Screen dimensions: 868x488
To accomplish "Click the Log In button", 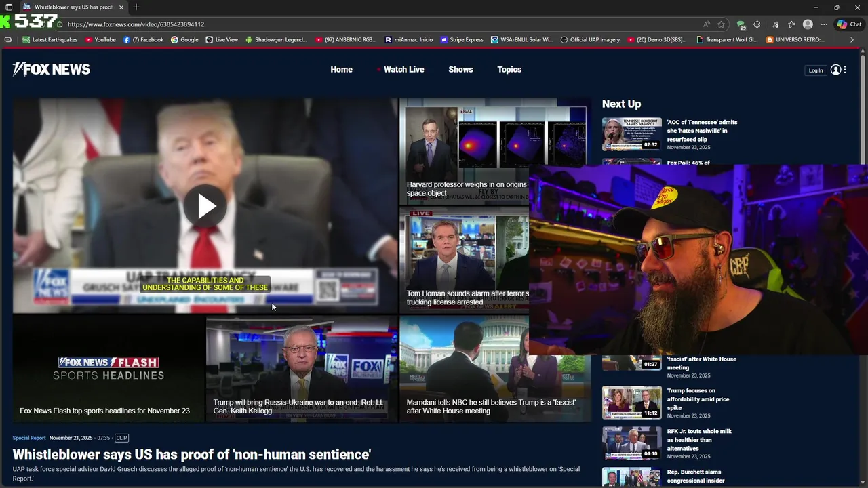I will pos(815,70).
